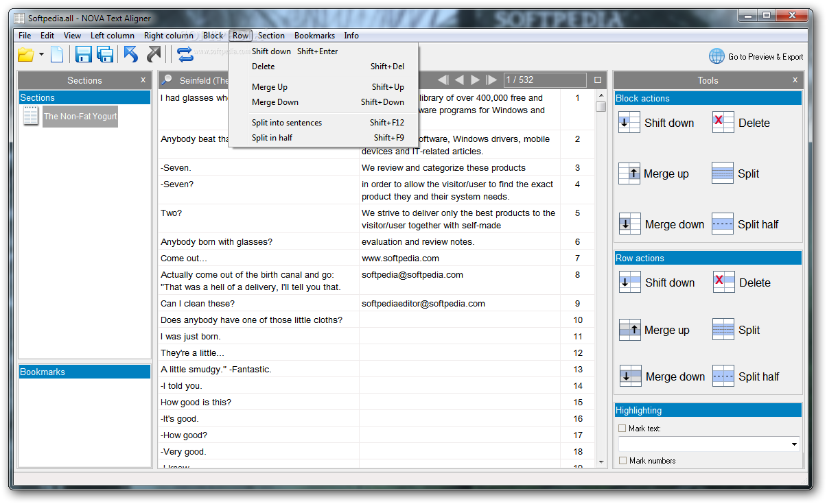Enable the Mark numbers checkbox
The height and width of the screenshot is (504, 827).
tap(622, 461)
